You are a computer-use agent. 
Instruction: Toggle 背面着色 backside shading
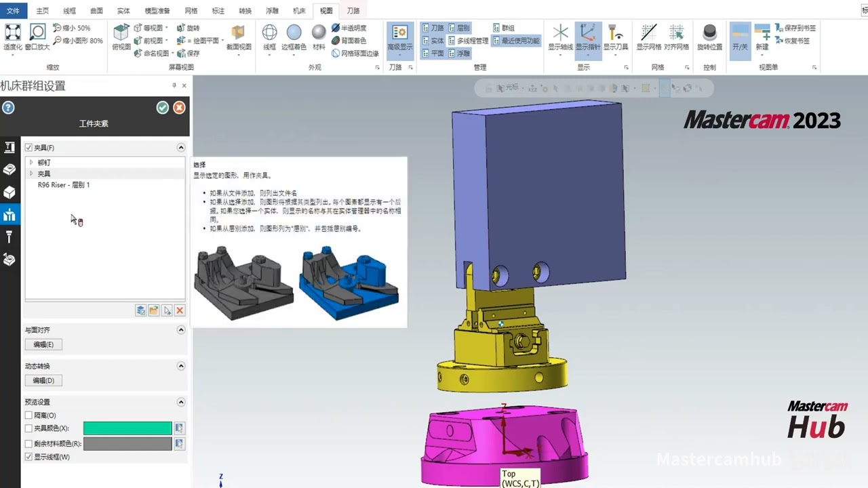coord(349,41)
